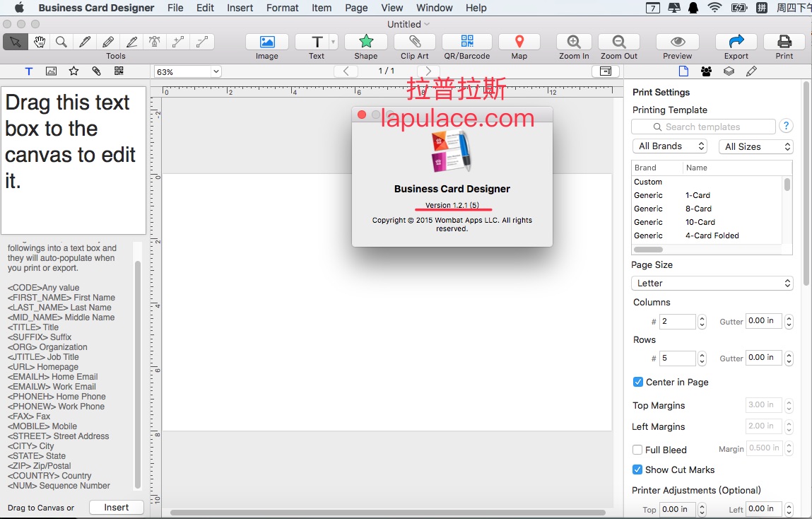Viewport: 812px width, 519px height.
Task: Adjust the Rows count stepper
Action: coord(702,358)
